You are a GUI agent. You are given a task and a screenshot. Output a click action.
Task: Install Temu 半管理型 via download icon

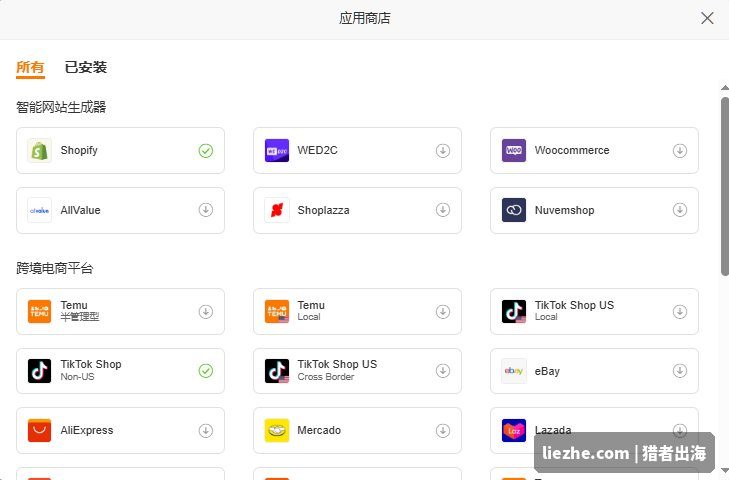(205, 312)
